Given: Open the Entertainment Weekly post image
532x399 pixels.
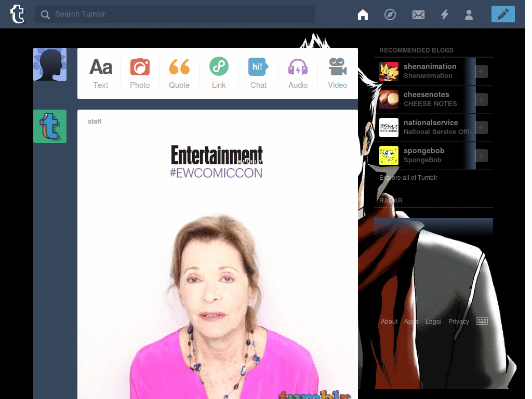Looking at the screenshot, I should 218,264.
